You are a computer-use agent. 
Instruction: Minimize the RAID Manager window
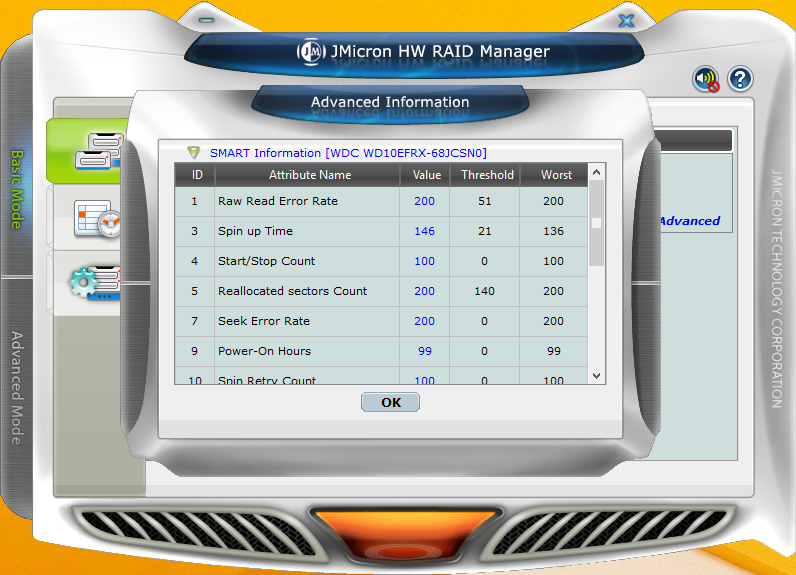207,20
